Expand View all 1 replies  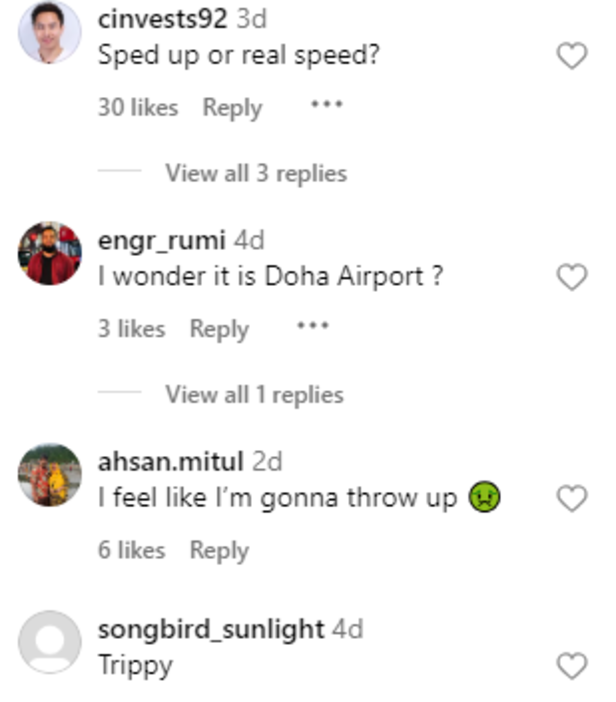[x=254, y=394]
